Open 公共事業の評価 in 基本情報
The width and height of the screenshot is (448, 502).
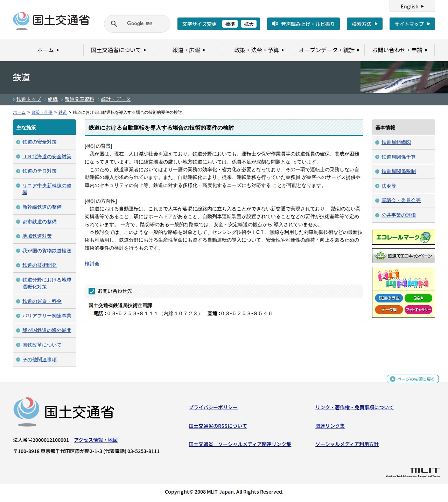pyautogui.click(x=399, y=215)
